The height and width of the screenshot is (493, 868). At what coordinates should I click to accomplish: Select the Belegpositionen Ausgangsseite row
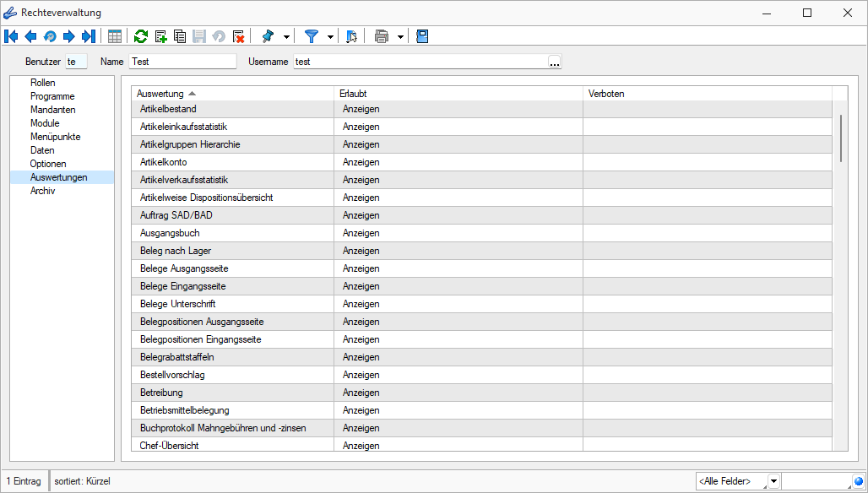coord(481,322)
